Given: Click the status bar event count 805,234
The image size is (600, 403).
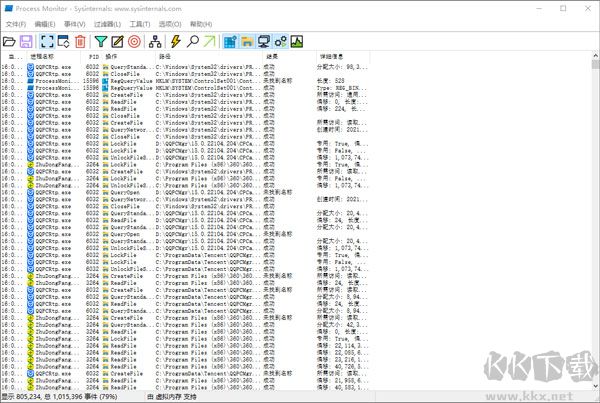Looking at the screenshot, I should point(28,397).
